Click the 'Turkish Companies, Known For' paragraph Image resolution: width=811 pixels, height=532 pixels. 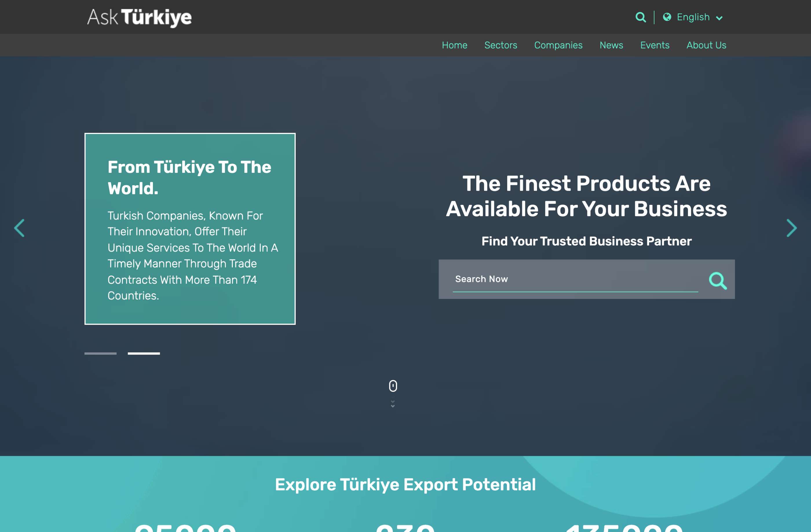[x=193, y=256]
